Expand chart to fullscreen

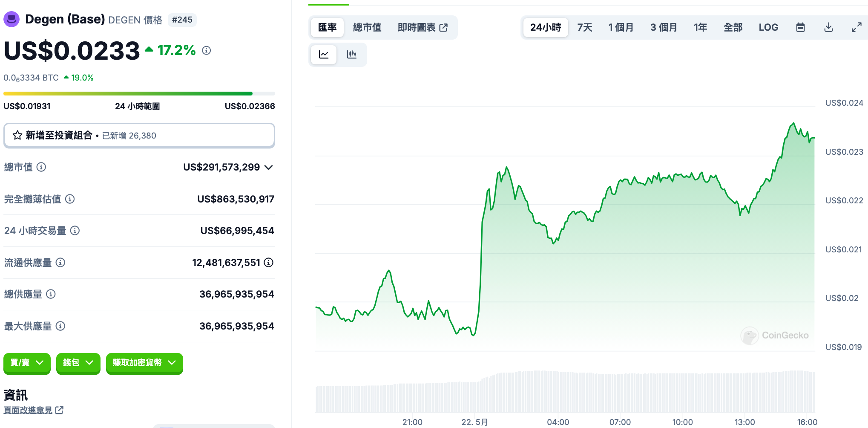(857, 27)
